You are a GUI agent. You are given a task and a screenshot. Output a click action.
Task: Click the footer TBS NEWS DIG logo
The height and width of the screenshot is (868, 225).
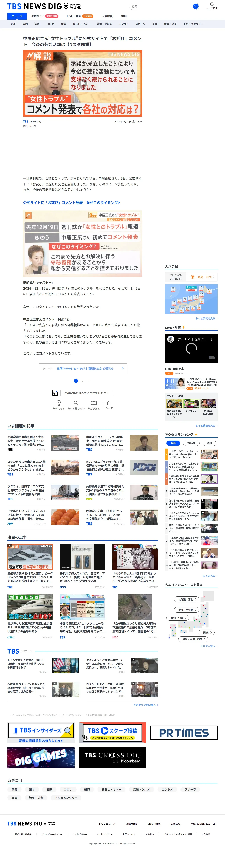tap(31, 823)
